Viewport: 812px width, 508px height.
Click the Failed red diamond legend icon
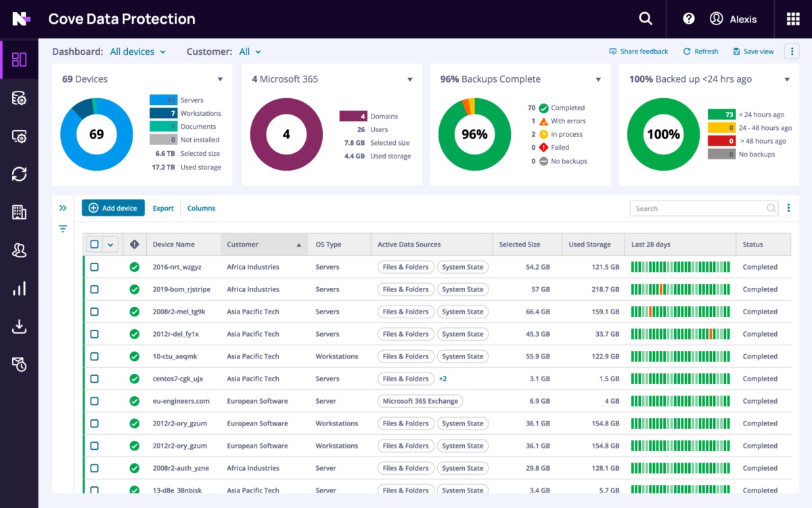click(543, 148)
